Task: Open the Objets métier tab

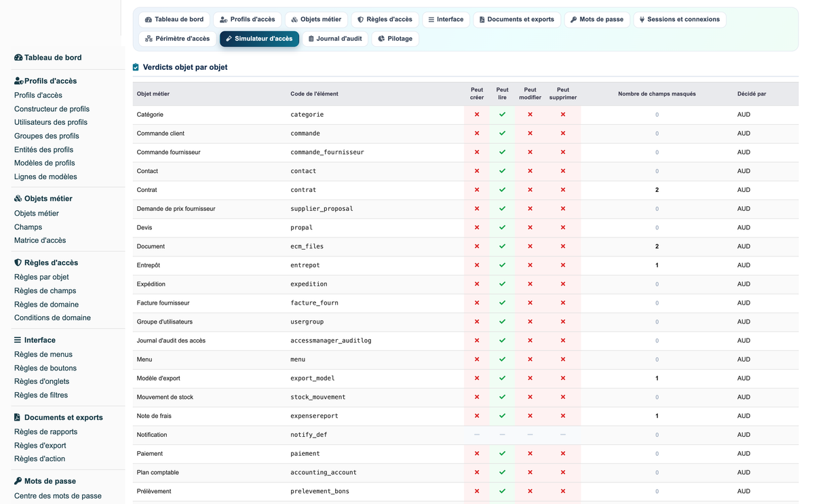Action: [316, 20]
